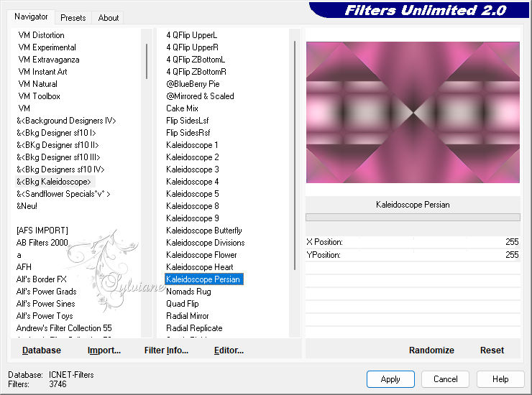This screenshot has width=532, height=395.
Task: Click the Import... button
Action: tap(104, 350)
